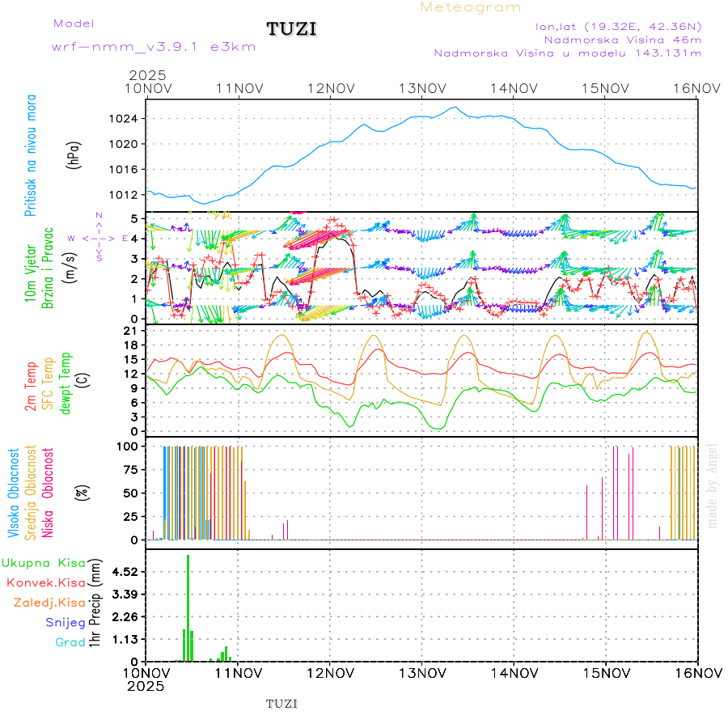Click the tallest green precipitation bar
Screen dimensions: 728x728
pyautogui.click(x=188, y=607)
